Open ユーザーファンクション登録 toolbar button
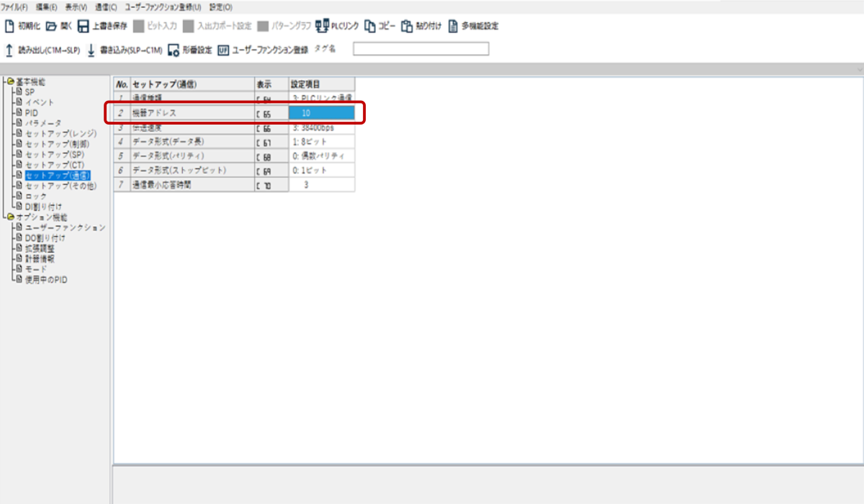 223,50
